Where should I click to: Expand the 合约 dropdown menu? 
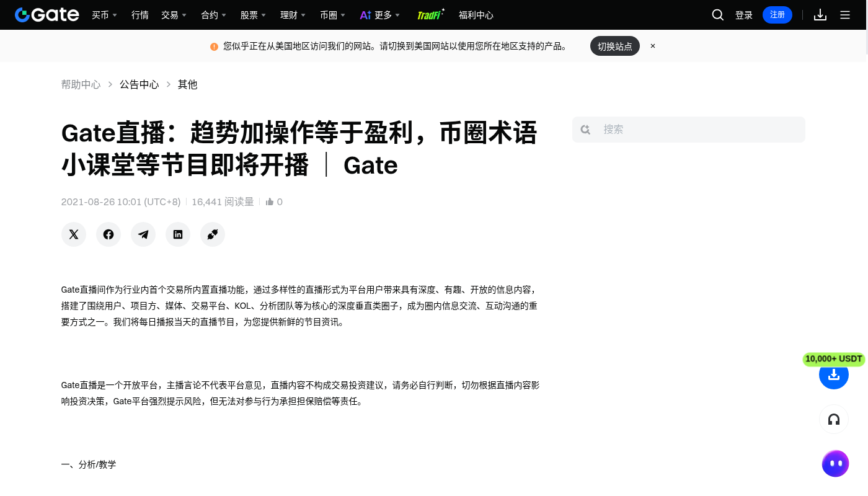pos(213,15)
